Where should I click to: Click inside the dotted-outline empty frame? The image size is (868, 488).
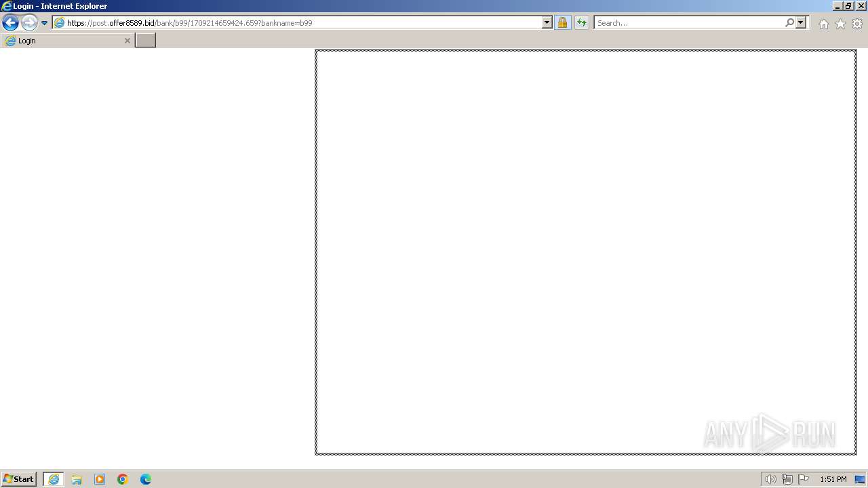(587, 251)
